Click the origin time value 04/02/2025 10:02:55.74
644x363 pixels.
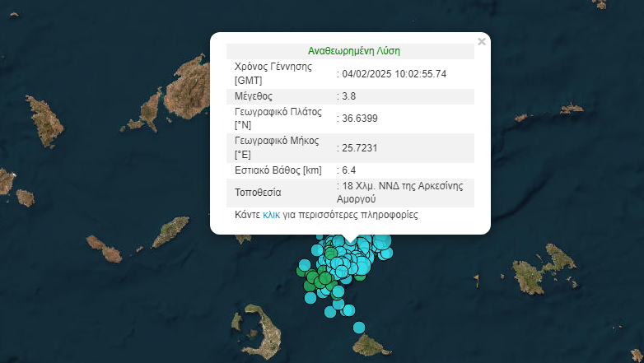pyautogui.click(x=394, y=74)
